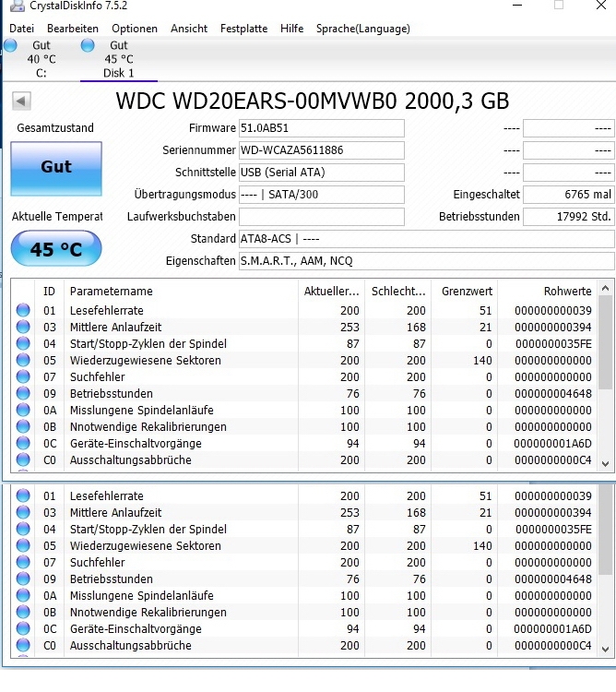The height and width of the screenshot is (692, 616).
Task: Click the Eigenschaften field S.M.A.R.T., AAM, NCQ
Action: coord(426,261)
